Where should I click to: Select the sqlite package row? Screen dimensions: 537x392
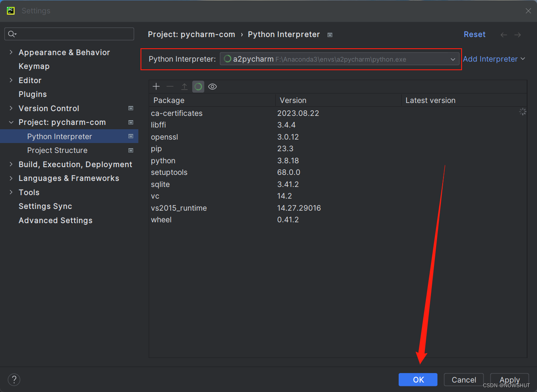[x=338, y=184]
